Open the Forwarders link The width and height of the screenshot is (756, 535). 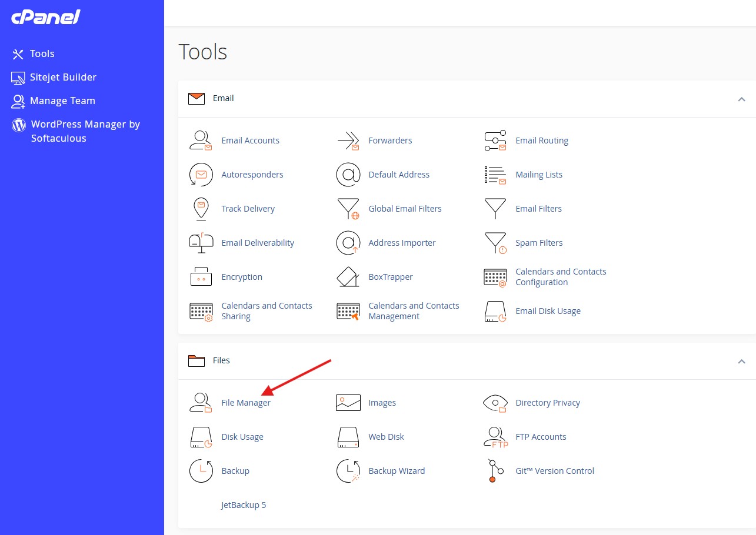point(390,141)
